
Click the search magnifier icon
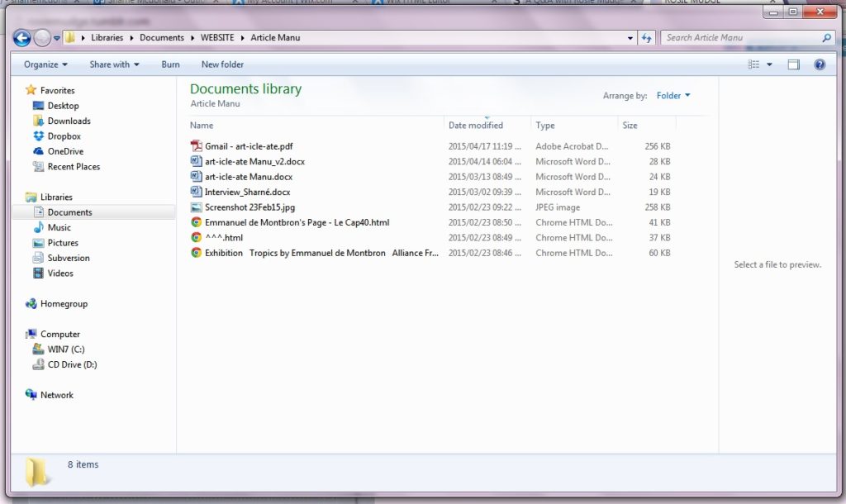(x=826, y=38)
